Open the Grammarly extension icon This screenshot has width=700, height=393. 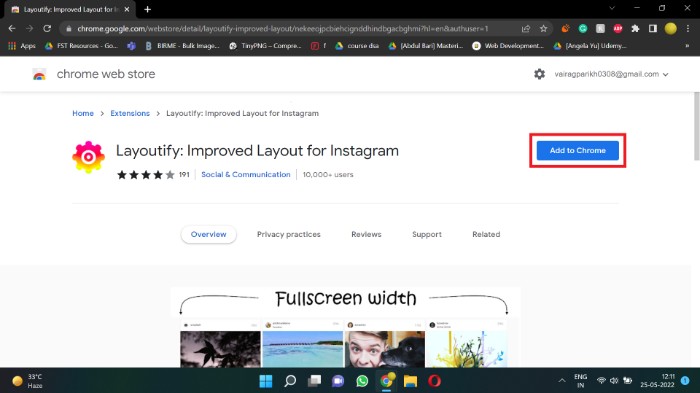click(x=583, y=29)
